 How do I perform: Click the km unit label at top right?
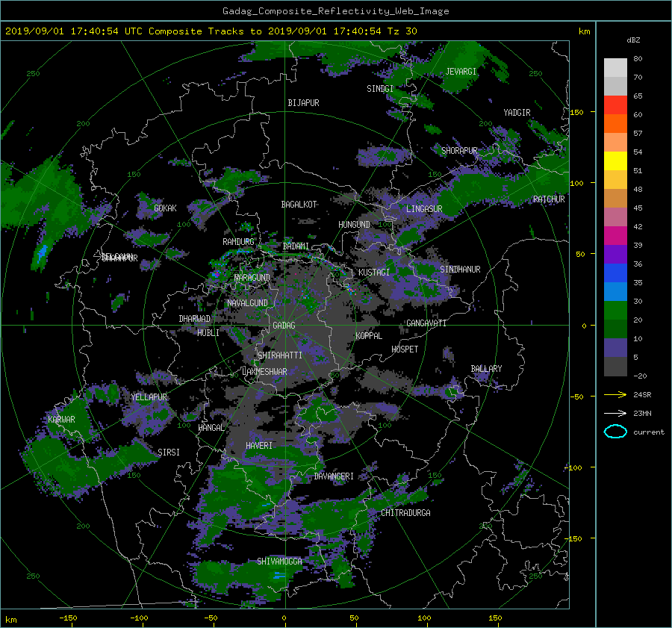[584, 31]
